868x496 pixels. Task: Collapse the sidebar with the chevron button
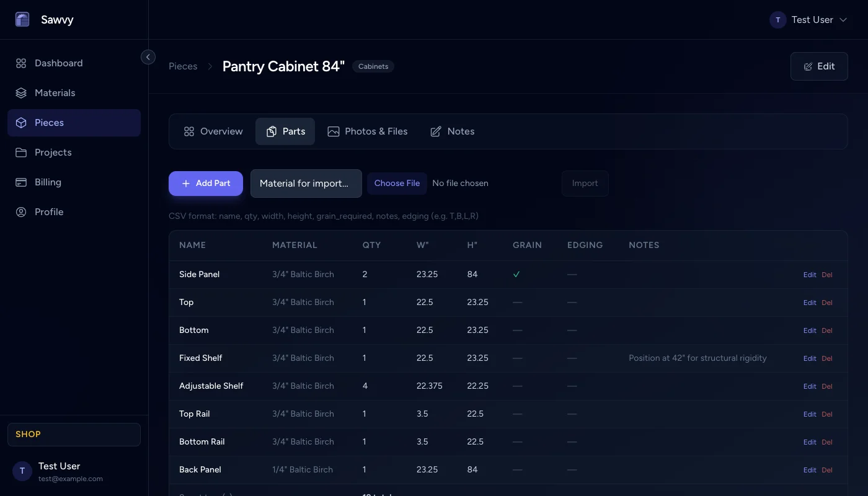pyautogui.click(x=148, y=56)
